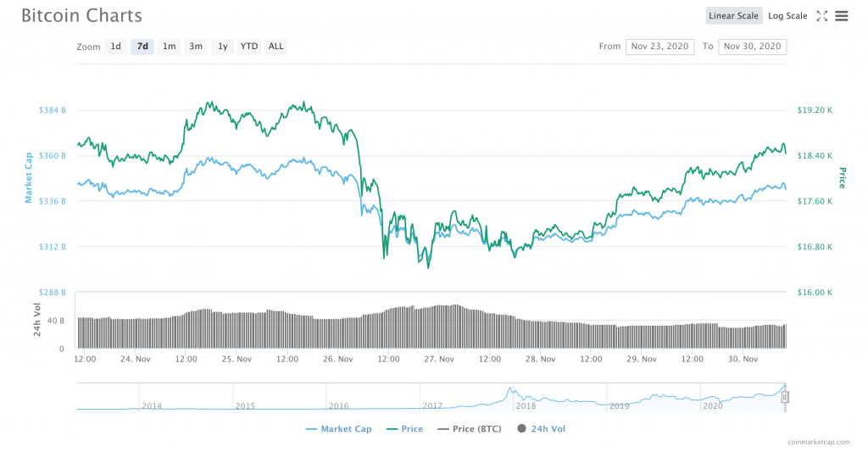
Task: Open the chart hamburger menu
Action: (x=841, y=16)
